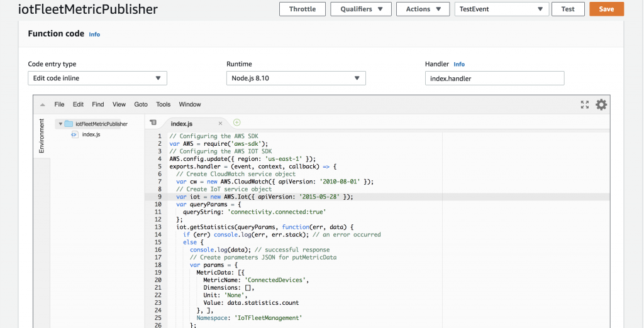Image resolution: width=644 pixels, height=328 pixels.
Task: Open the File menu in editor
Action: [59, 105]
